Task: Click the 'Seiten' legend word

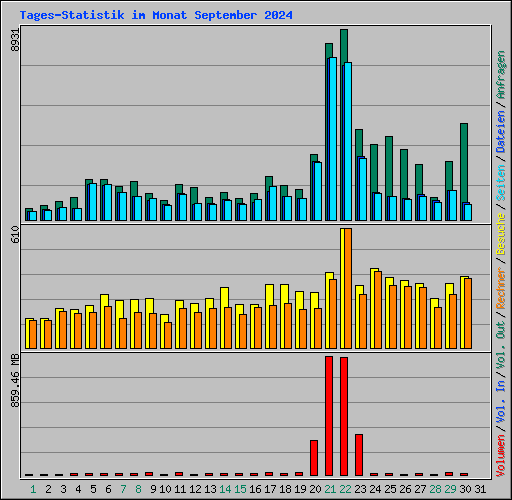Action: [x=501, y=183]
